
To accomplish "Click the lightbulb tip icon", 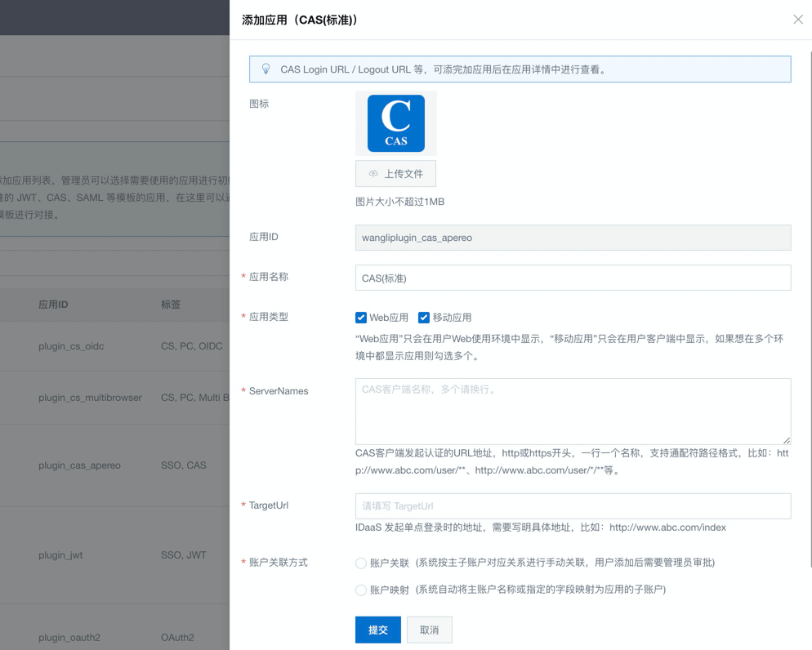I will click(x=265, y=69).
